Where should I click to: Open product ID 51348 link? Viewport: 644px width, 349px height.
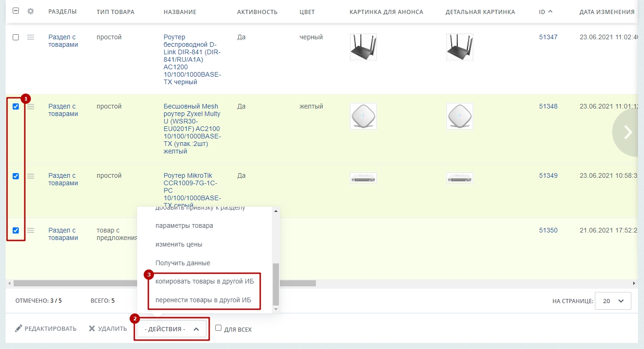548,106
